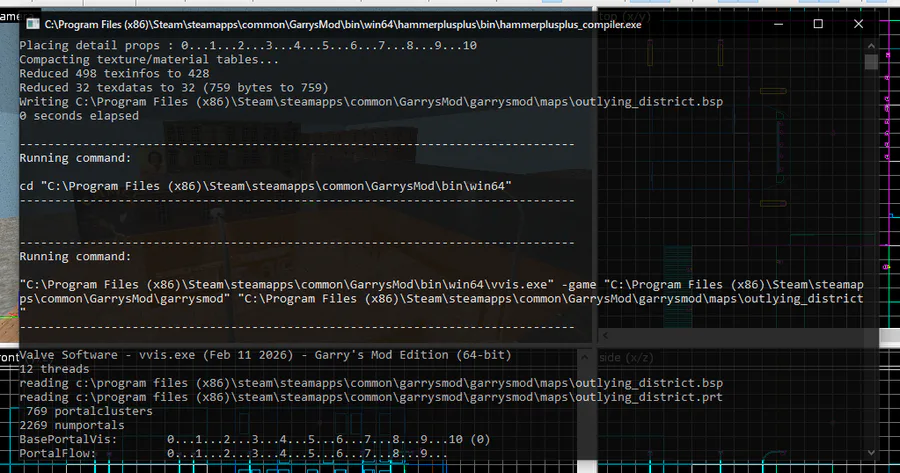Click the 'Placing detail props' output line

[x=248, y=45]
